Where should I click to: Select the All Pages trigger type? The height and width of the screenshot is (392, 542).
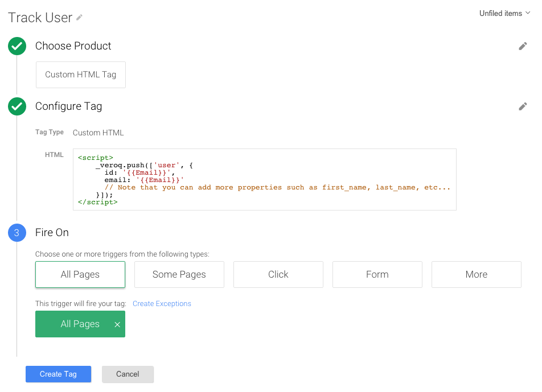tap(80, 274)
